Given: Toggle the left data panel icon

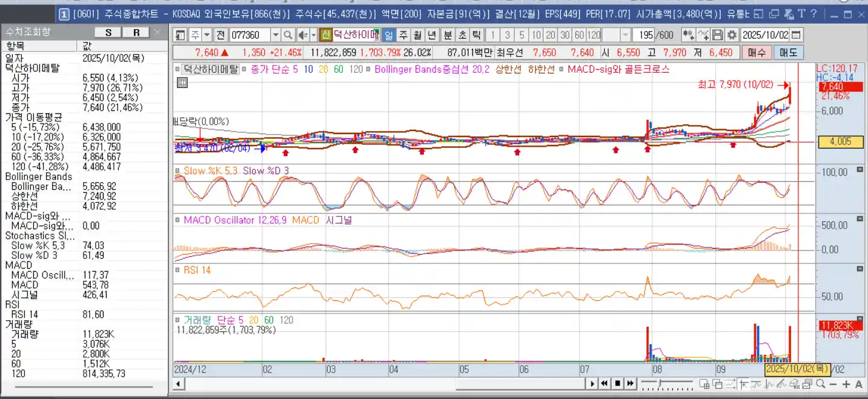Looking at the screenshot, I should tap(180, 35).
